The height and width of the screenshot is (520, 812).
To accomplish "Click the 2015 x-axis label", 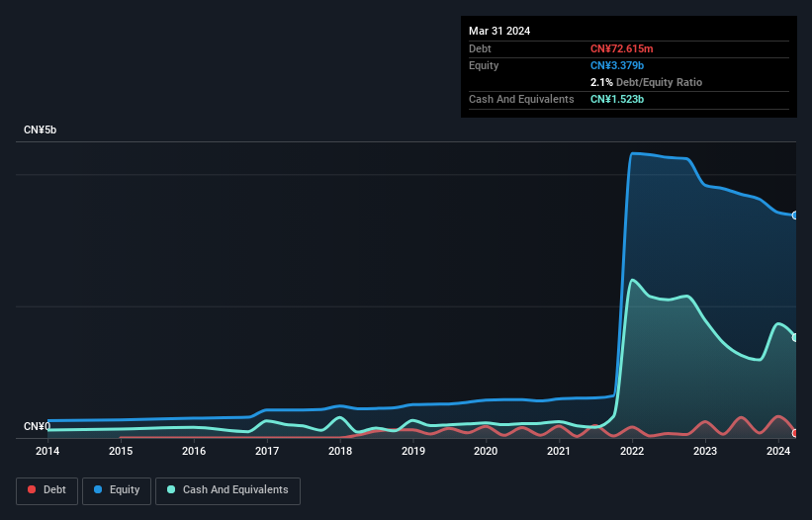I will coord(121,451).
